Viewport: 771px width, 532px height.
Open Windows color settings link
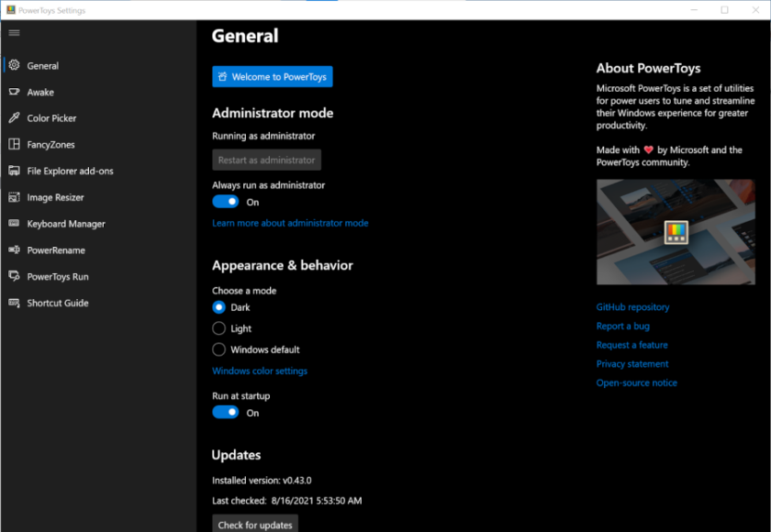260,371
